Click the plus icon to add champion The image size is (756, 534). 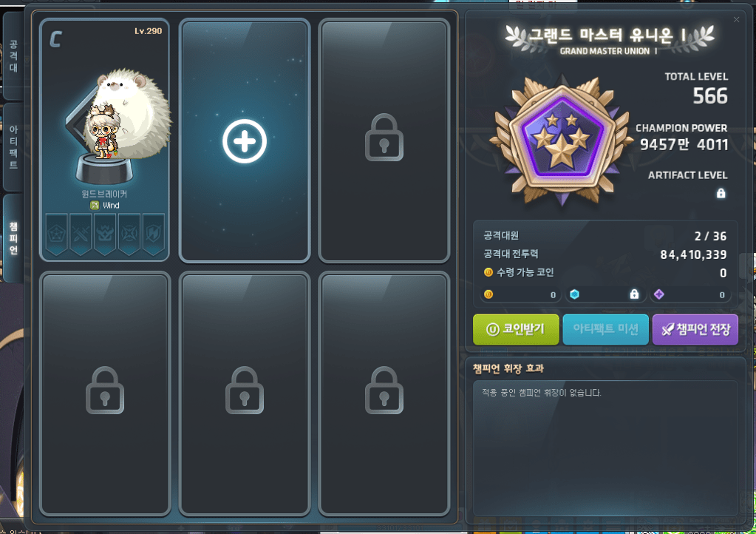click(245, 141)
